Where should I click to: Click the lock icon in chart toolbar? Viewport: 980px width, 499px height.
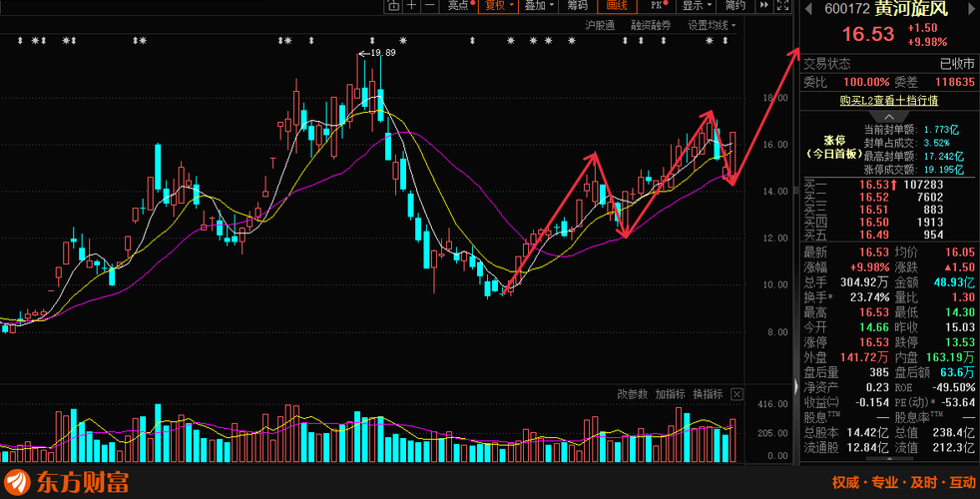click(x=393, y=5)
